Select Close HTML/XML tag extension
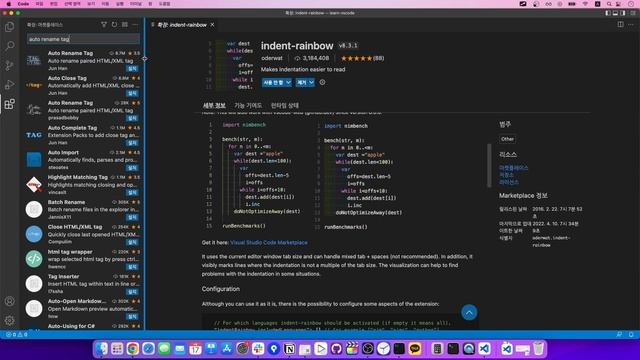 83,234
